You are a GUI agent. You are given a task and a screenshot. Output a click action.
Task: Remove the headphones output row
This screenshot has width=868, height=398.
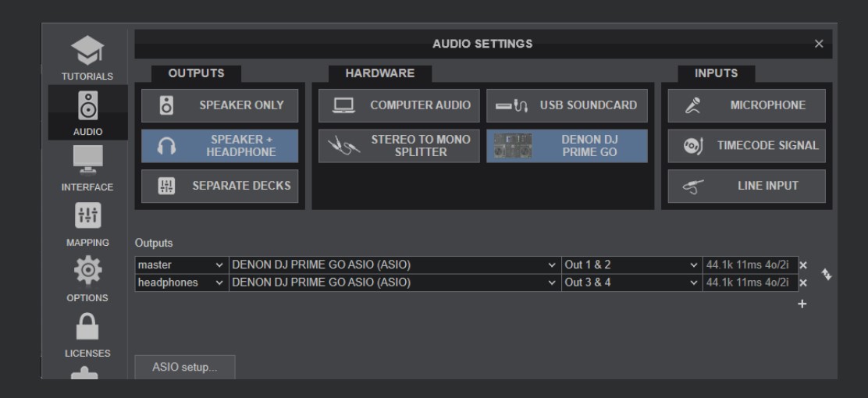[x=802, y=283]
